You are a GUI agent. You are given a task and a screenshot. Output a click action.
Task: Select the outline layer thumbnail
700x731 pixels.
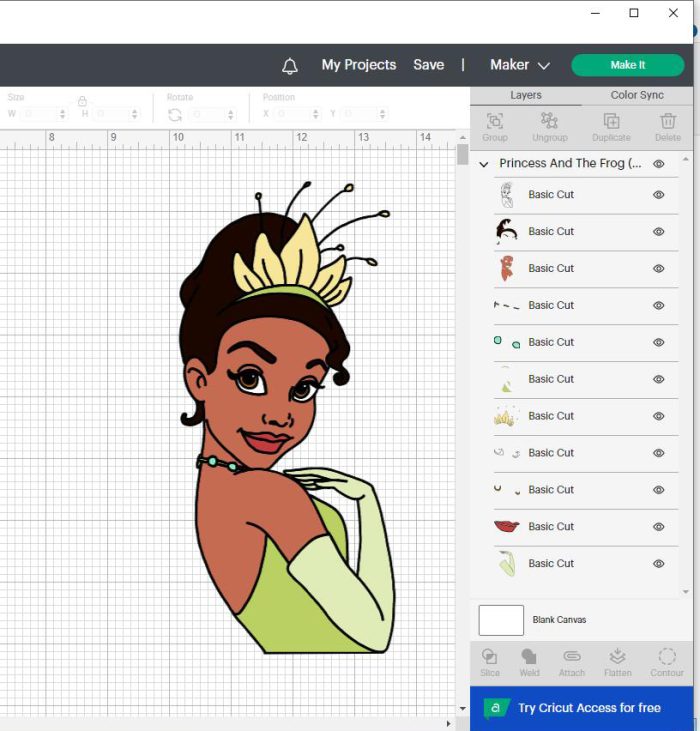tap(506, 195)
